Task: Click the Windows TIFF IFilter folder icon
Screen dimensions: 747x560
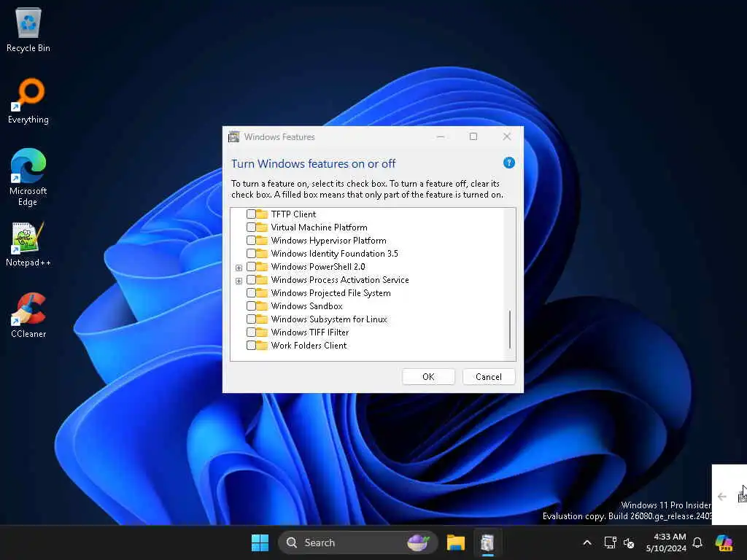Action: click(x=262, y=332)
